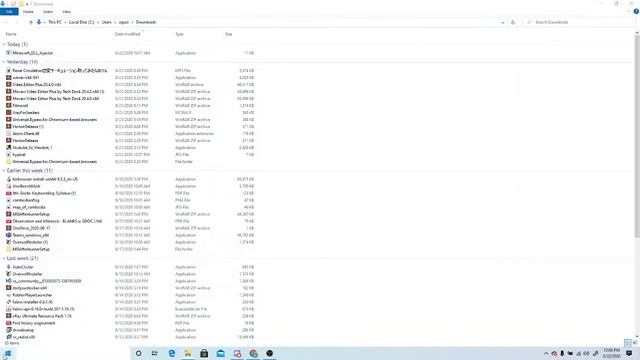This screenshot has height=360, width=640.
Task: Select the Universal Bypass file folder icon
Action: pyautogui.click(x=9, y=162)
